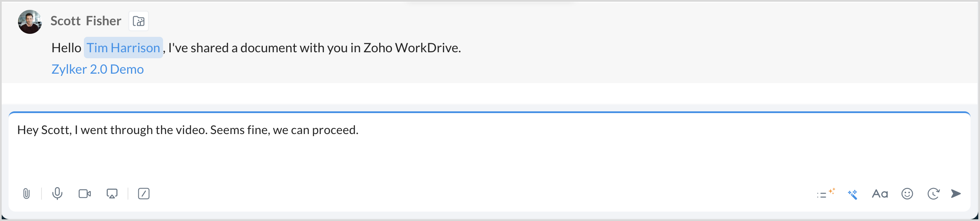Image resolution: width=980 pixels, height=221 pixels.
Task: Open slash commands from the composer toolbar
Action: point(144,194)
